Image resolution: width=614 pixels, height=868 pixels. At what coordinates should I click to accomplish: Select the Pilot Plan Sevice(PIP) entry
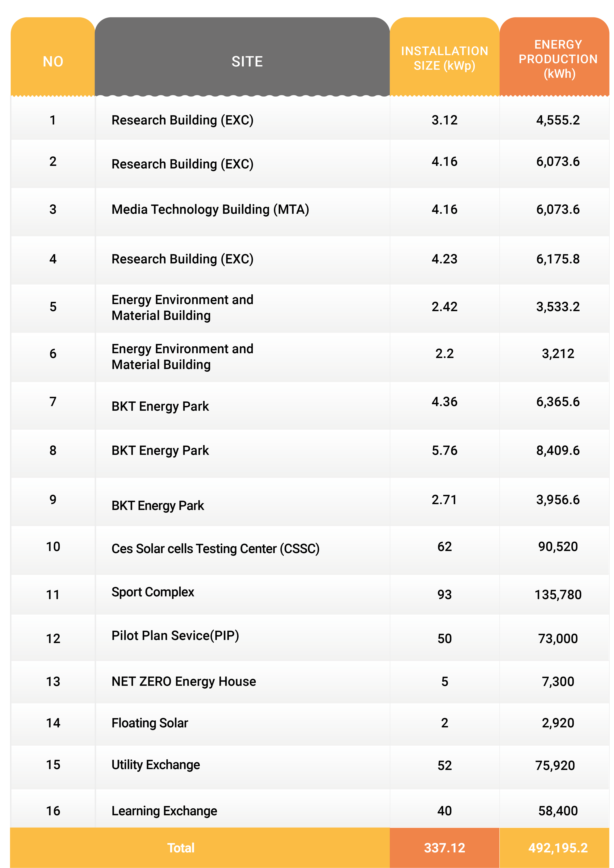(x=175, y=636)
